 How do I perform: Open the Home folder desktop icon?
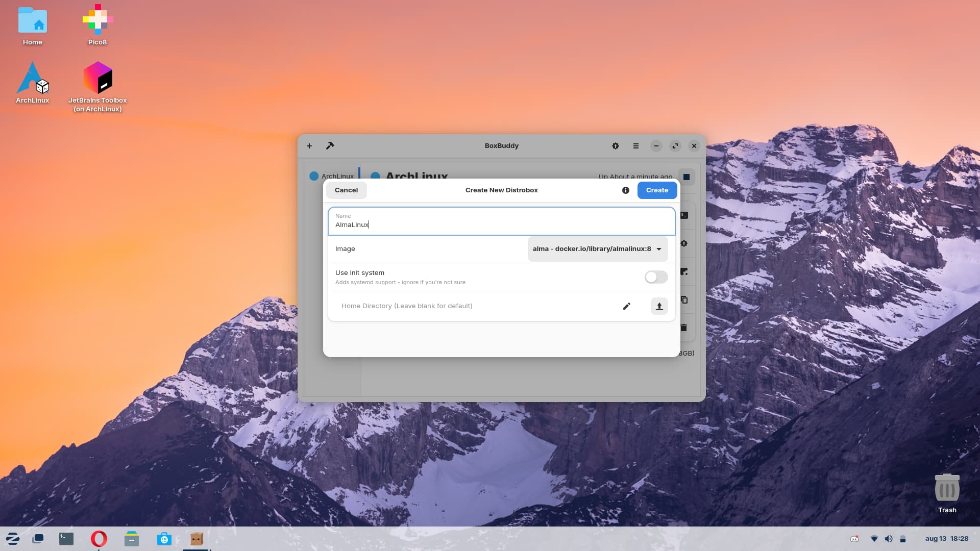pyautogui.click(x=33, y=27)
